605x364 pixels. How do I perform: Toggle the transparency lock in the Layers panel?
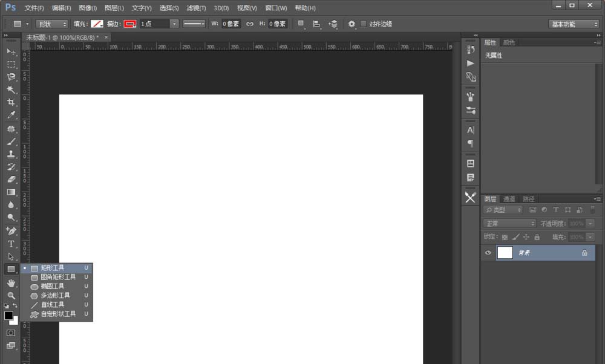coord(505,236)
